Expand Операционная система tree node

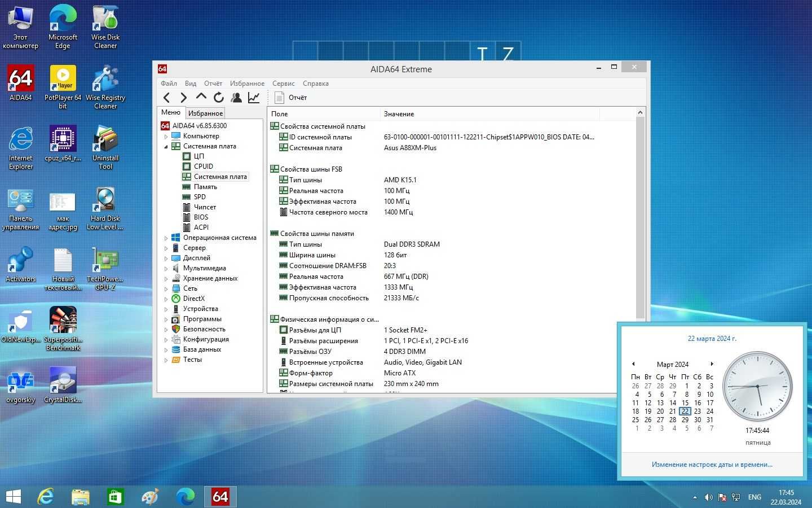(x=166, y=238)
